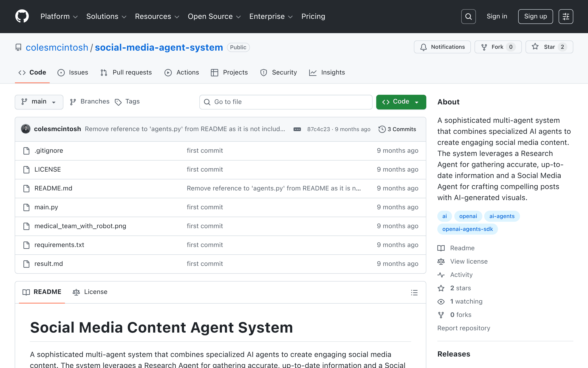Open the Insights tab
The image size is (588, 368).
pos(327,72)
